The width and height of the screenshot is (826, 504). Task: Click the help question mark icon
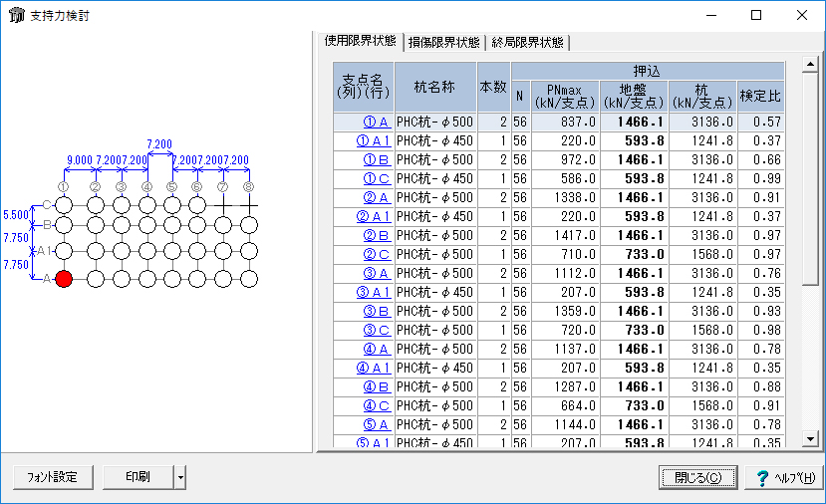pos(762,478)
